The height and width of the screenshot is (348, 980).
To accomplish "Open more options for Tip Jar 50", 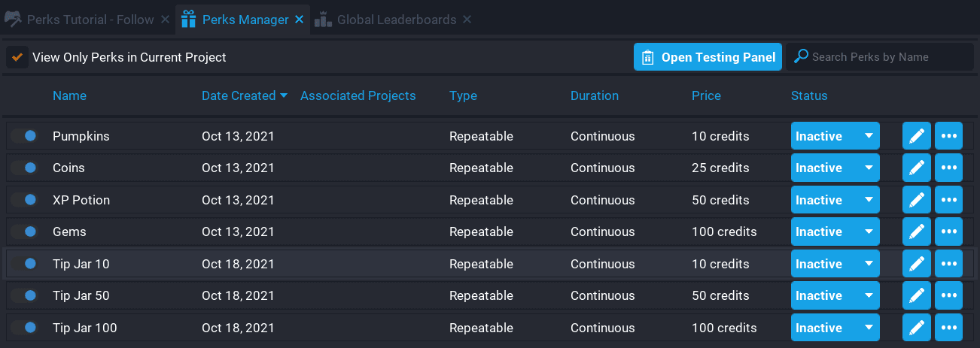I will click(948, 295).
